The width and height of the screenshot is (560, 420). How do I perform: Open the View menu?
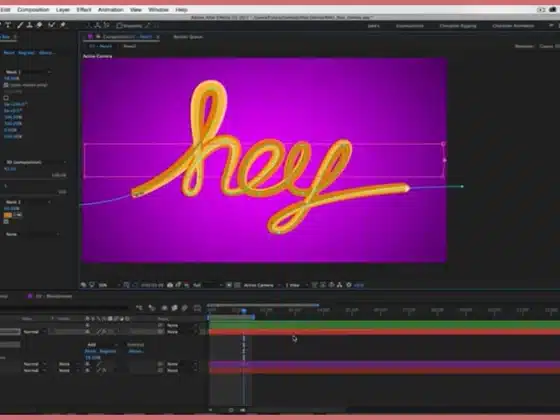[x=136, y=10]
